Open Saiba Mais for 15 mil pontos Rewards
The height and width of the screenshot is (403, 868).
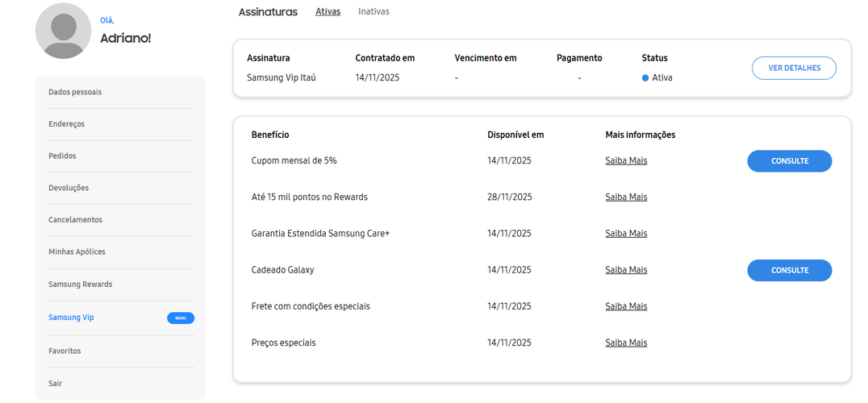[x=626, y=197]
